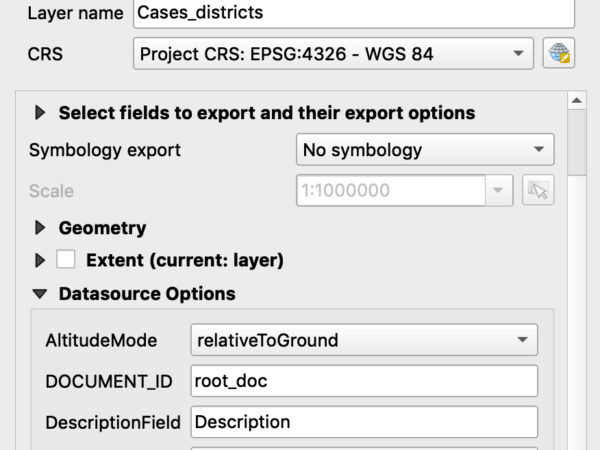Click the DescriptionField text box
This screenshot has width=600, height=450.
tap(364, 422)
